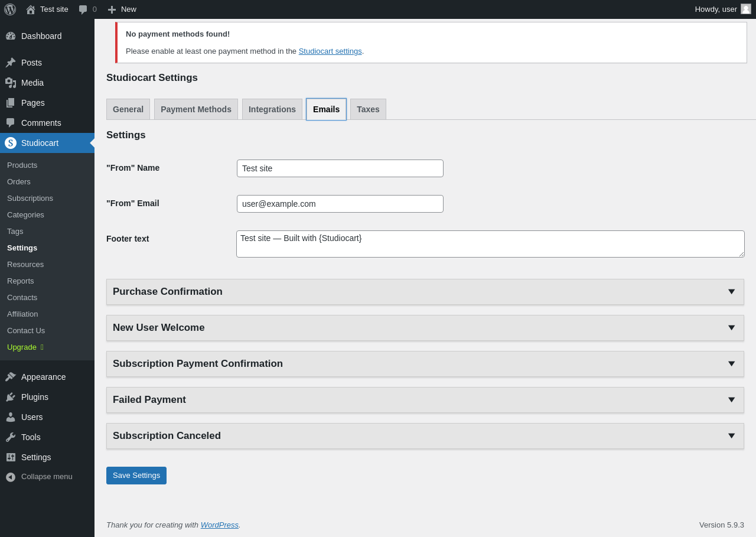Image resolution: width=756 pixels, height=537 pixels.
Task: Click into the Footer text textarea
Action: (490, 244)
